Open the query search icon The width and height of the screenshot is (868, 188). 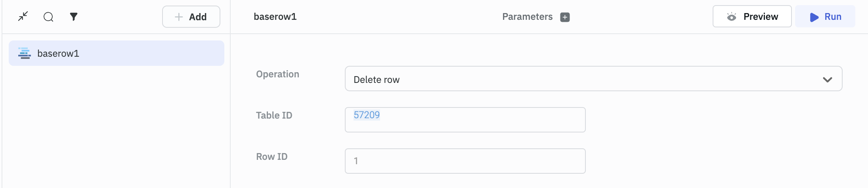pos(48,17)
